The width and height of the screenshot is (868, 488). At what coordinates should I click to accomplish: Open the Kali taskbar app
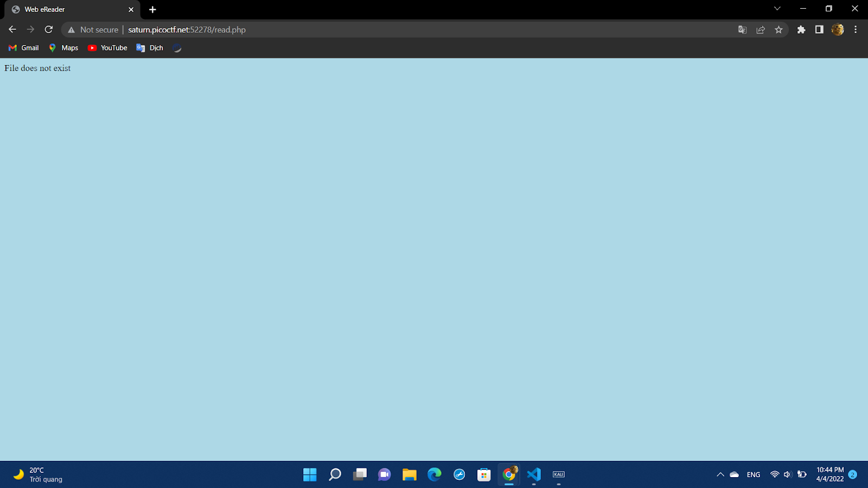click(559, 474)
